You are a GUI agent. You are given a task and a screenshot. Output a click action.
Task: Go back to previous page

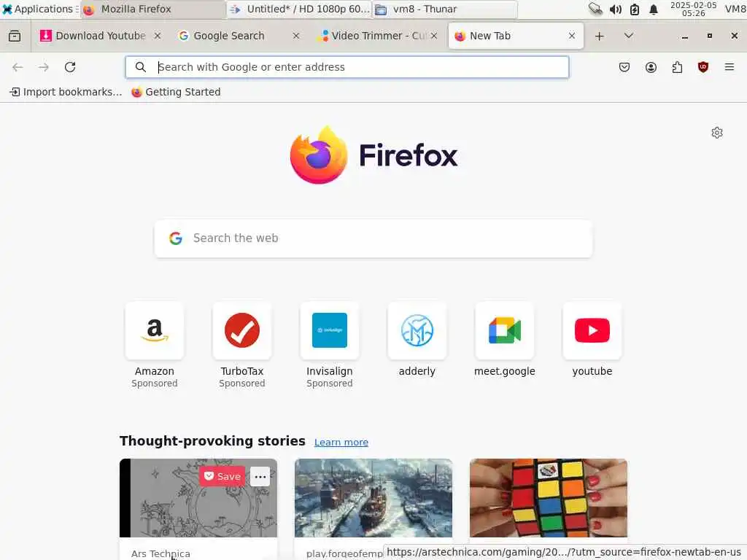[x=18, y=67]
